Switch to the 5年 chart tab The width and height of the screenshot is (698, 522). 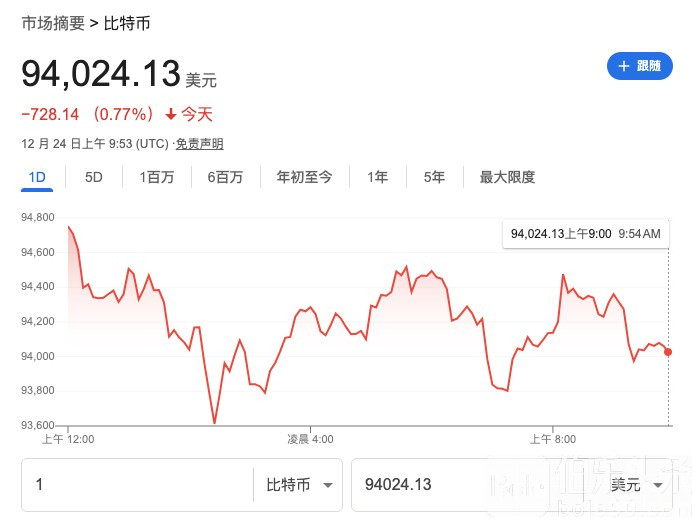(x=434, y=177)
